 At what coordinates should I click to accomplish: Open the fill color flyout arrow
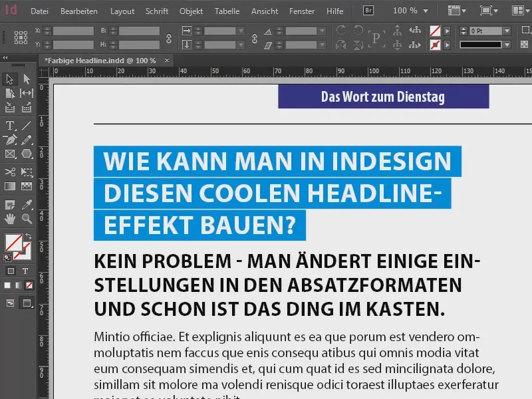click(x=447, y=31)
